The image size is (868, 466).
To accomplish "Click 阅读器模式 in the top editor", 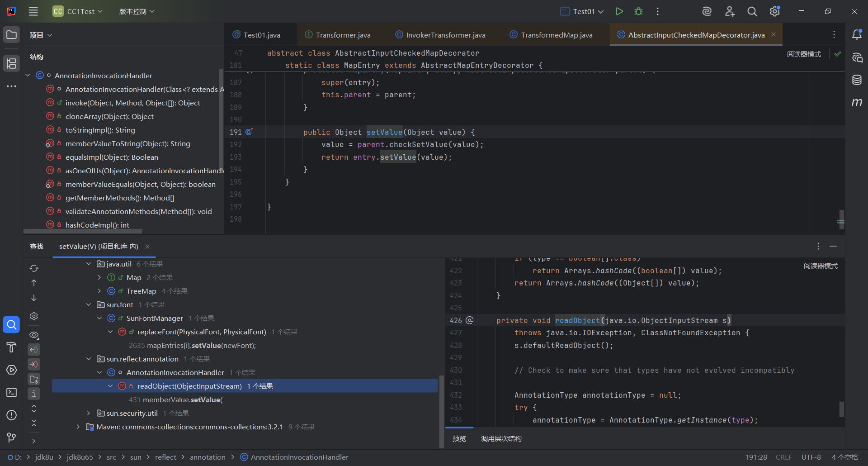I will (x=804, y=54).
